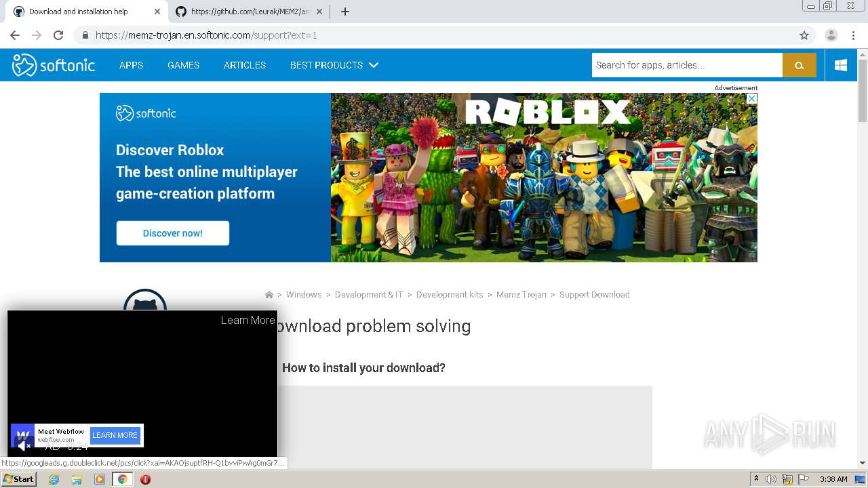Screen dimensions: 868x488
Task: Show hidden system tray icons
Action: pos(756,479)
